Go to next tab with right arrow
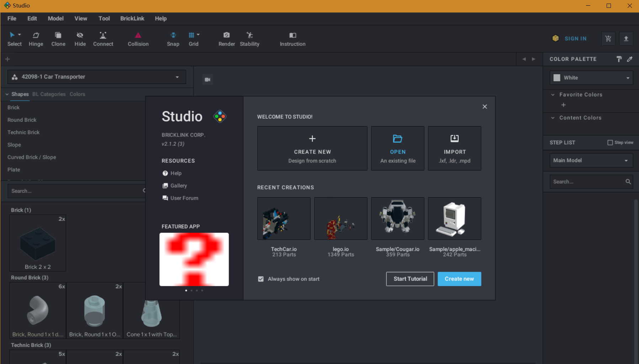The width and height of the screenshot is (639, 364). pyautogui.click(x=533, y=59)
